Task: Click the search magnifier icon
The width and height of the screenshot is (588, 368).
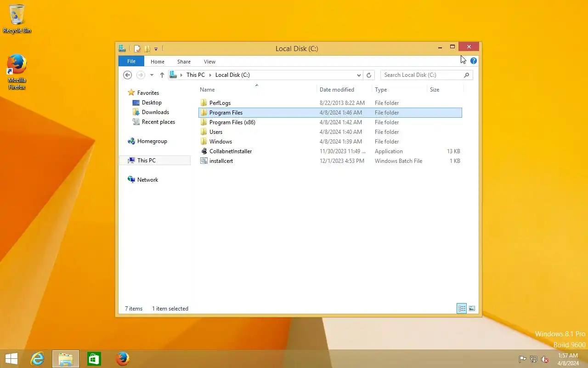Action: pos(467,75)
